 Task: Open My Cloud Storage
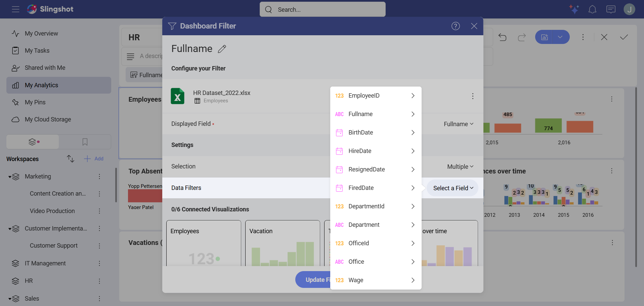point(59,119)
